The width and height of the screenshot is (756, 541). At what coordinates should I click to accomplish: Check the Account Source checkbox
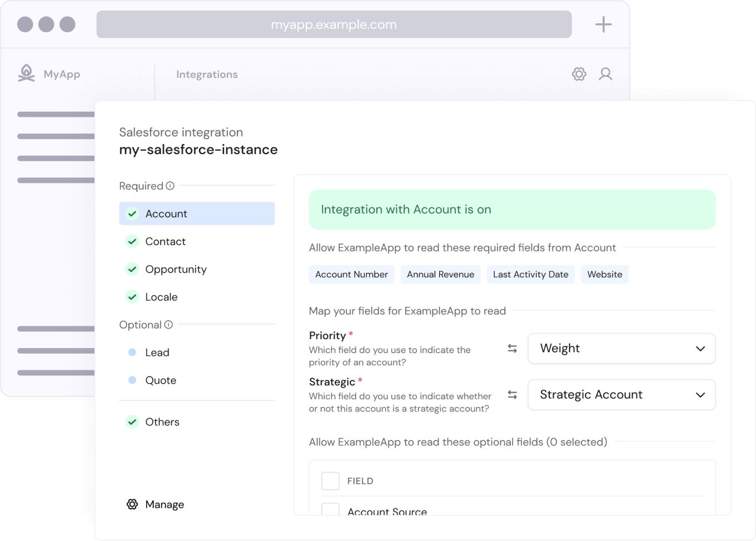330,509
